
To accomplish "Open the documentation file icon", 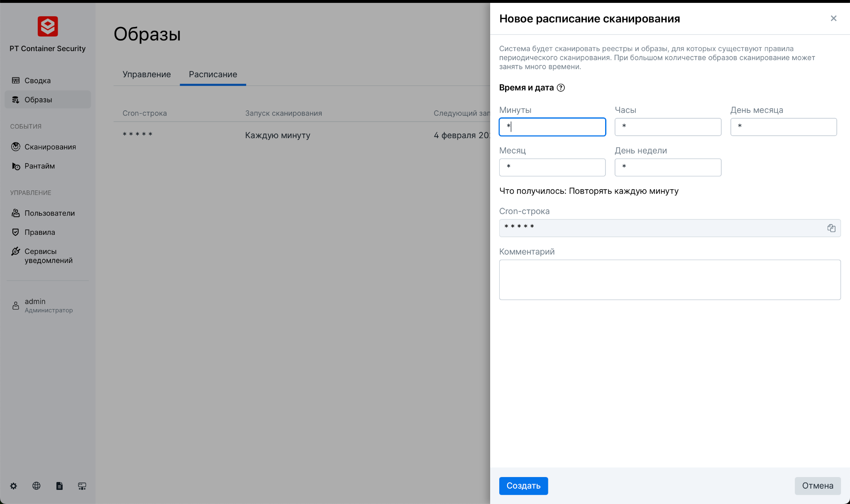I will (59, 486).
